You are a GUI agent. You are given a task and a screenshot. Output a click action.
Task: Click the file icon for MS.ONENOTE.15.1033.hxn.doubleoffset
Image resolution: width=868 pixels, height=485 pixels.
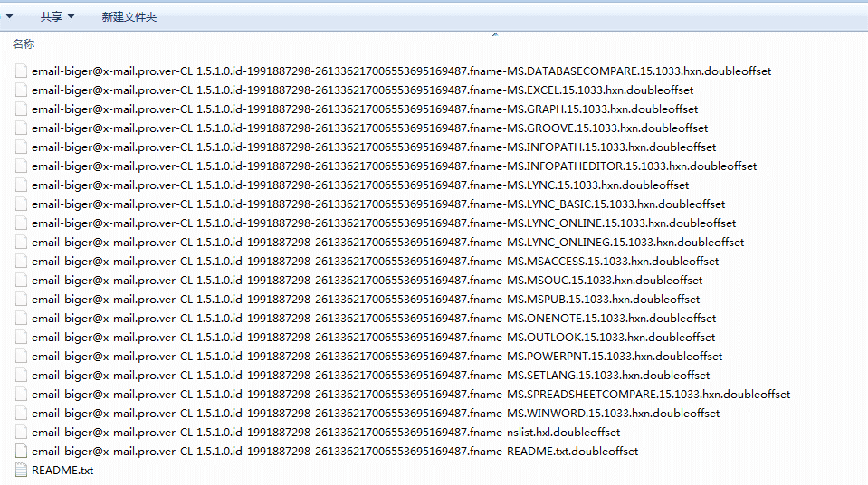(21, 318)
